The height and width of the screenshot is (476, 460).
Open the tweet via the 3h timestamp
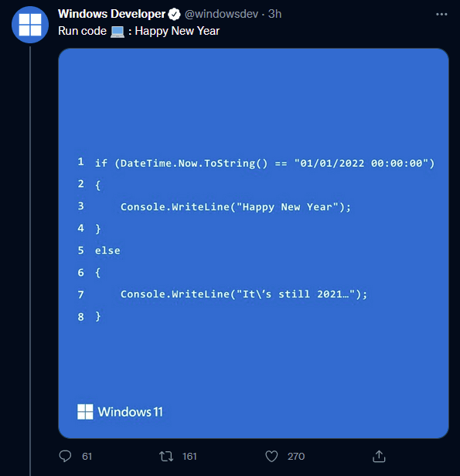point(274,14)
